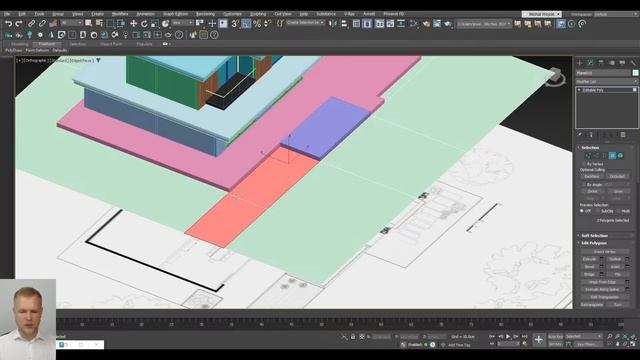Image resolution: width=640 pixels, height=360 pixels.
Task: Enable the By Angle checkbox
Action: (x=584, y=184)
